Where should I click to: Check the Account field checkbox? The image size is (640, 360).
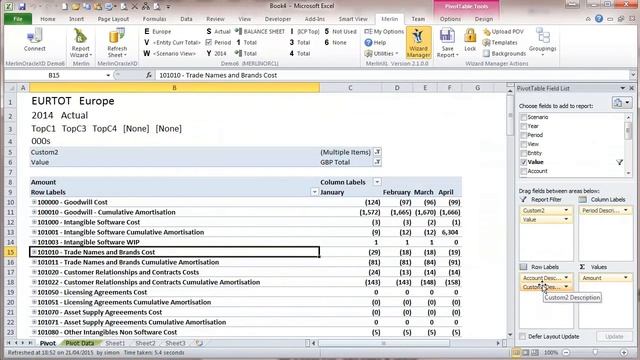524,171
